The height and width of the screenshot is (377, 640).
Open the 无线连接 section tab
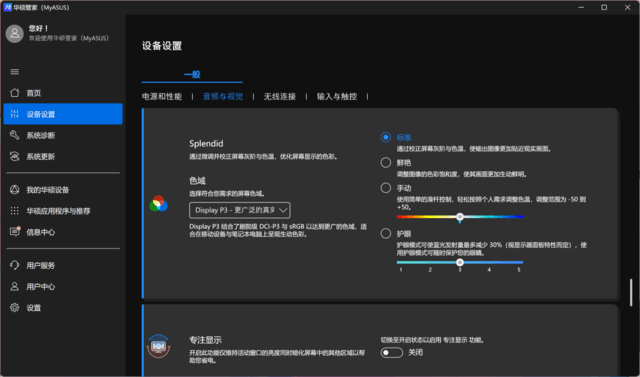tap(280, 97)
